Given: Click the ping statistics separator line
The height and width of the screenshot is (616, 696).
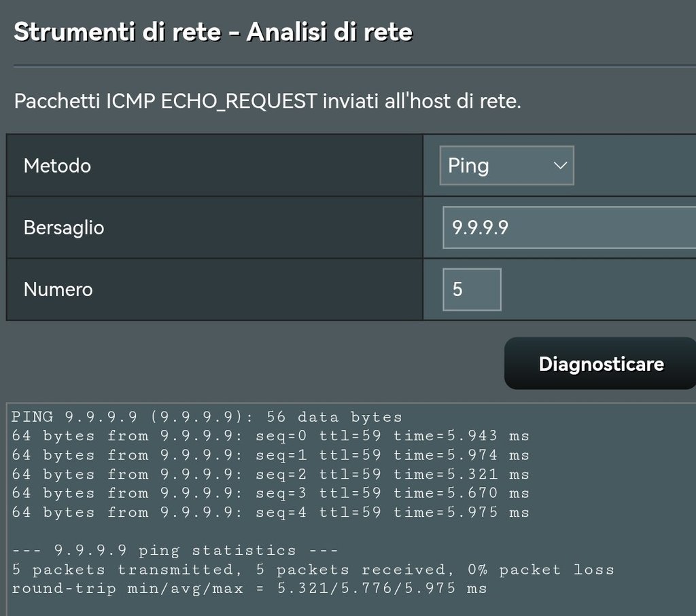Looking at the screenshot, I should (175, 550).
